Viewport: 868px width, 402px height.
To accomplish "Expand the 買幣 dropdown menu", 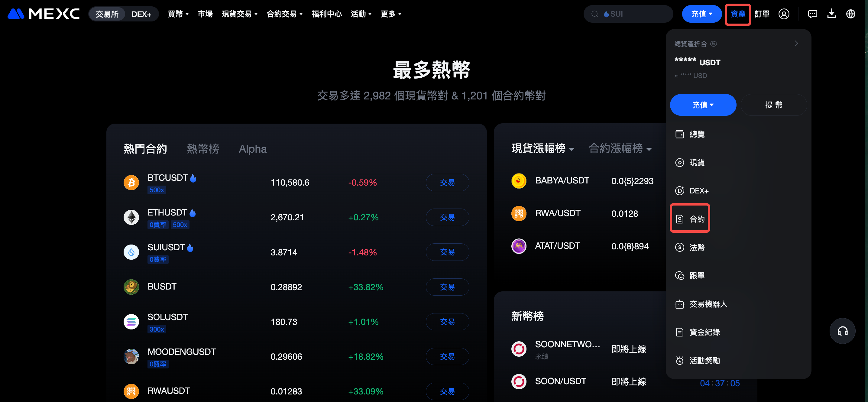I will tap(178, 14).
